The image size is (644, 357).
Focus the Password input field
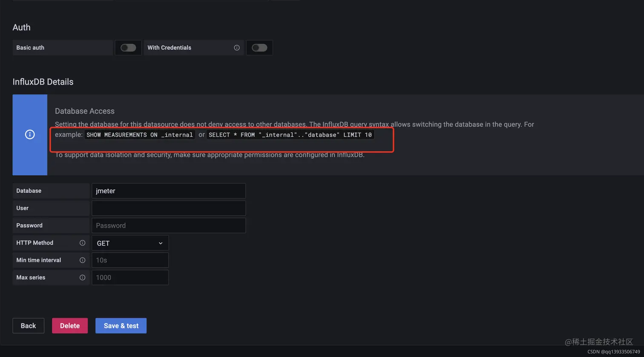pyautogui.click(x=169, y=226)
